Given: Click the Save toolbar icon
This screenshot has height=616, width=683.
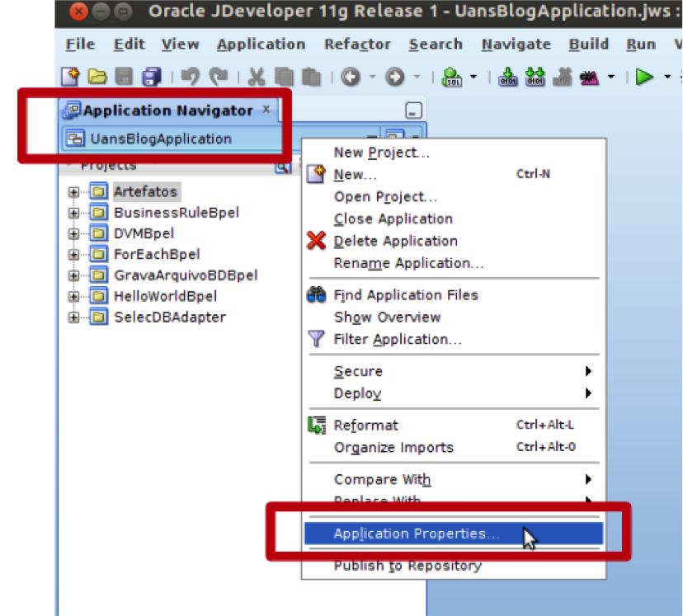Looking at the screenshot, I should tap(124, 77).
